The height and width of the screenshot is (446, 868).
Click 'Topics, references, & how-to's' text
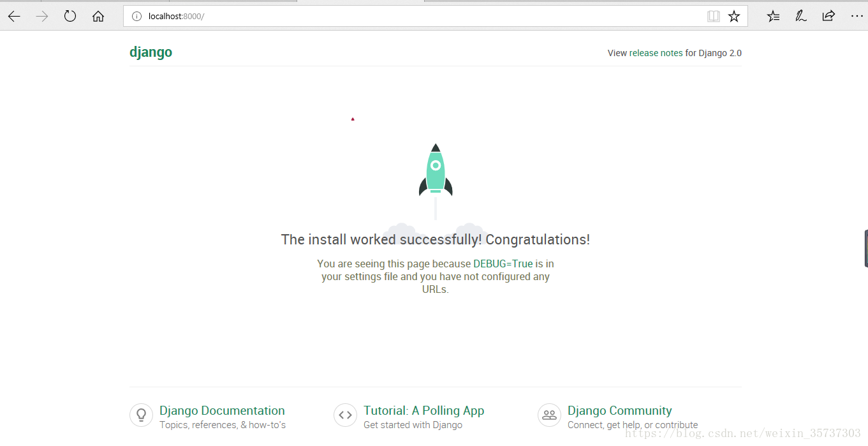[223, 425]
